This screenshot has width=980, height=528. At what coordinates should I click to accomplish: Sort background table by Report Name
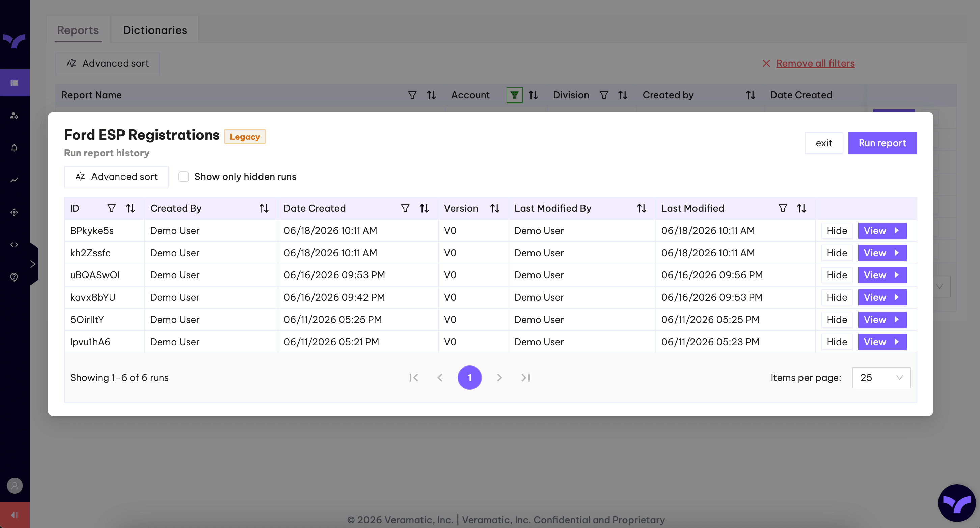click(431, 95)
